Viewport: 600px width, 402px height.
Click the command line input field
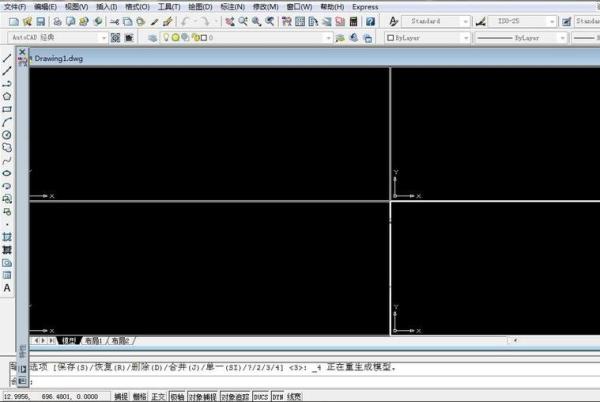[x=314, y=382]
